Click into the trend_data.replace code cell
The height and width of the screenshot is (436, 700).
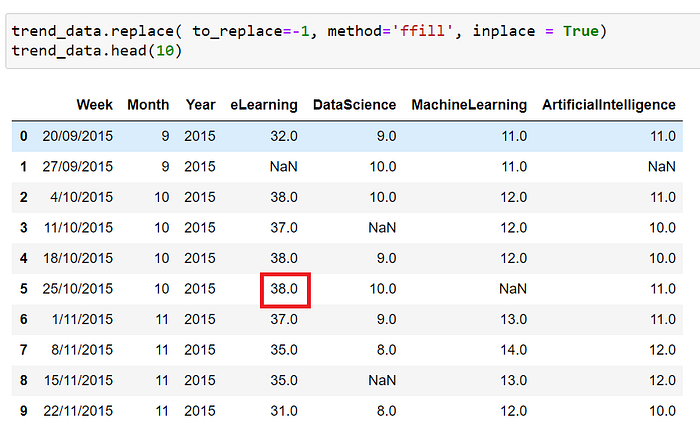coord(353,41)
